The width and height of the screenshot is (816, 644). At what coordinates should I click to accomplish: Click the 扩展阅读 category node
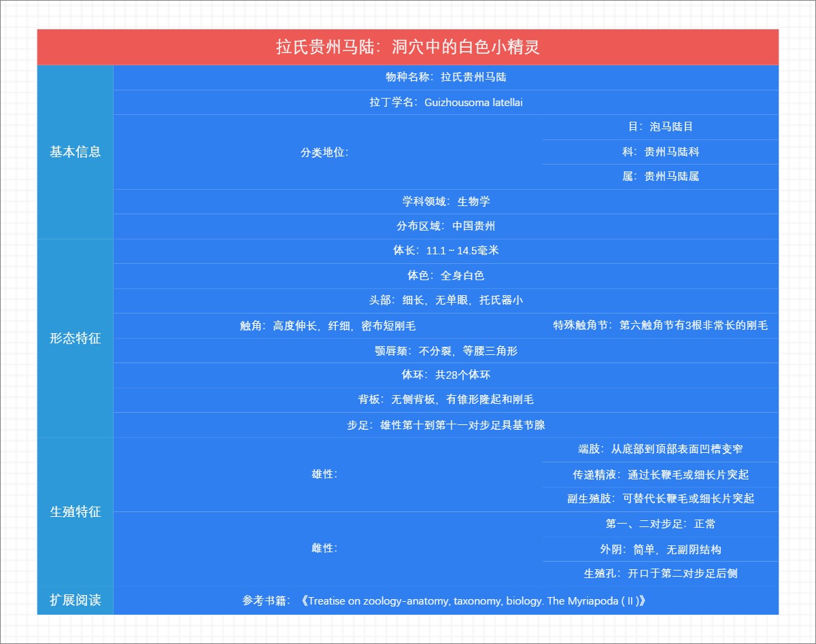coord(75,600)
